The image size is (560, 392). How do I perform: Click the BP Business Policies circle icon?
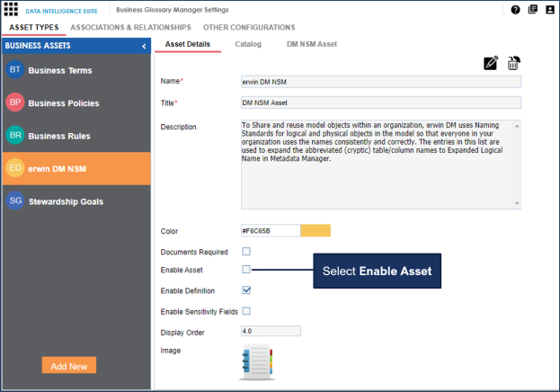pyautogui.click(x=15, y=102)
